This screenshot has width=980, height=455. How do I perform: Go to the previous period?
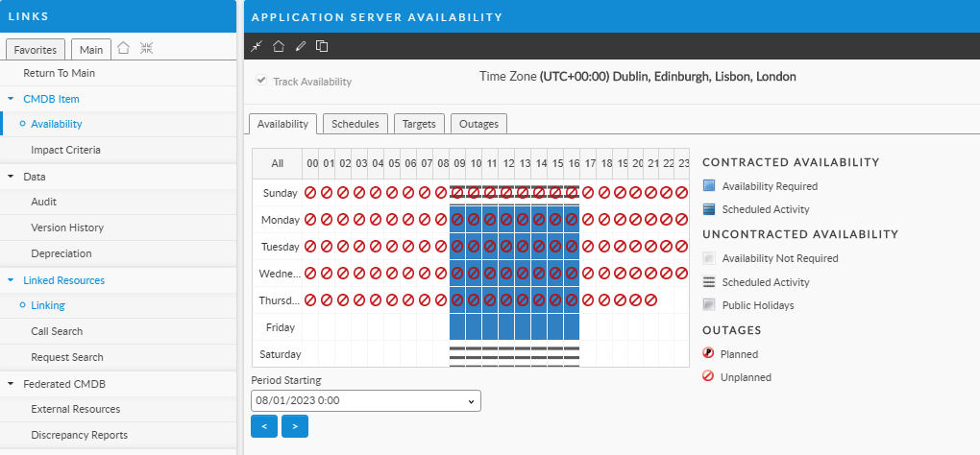click(x=264, y=425)
